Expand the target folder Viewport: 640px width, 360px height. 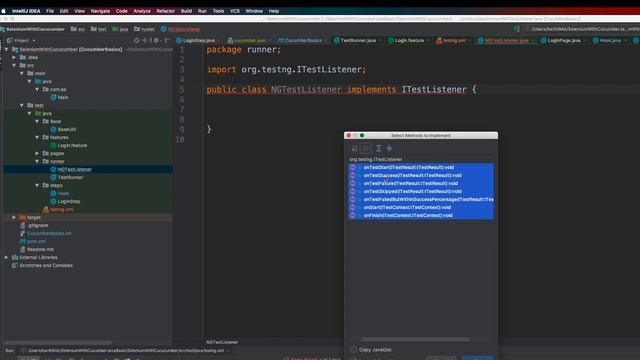14,218
